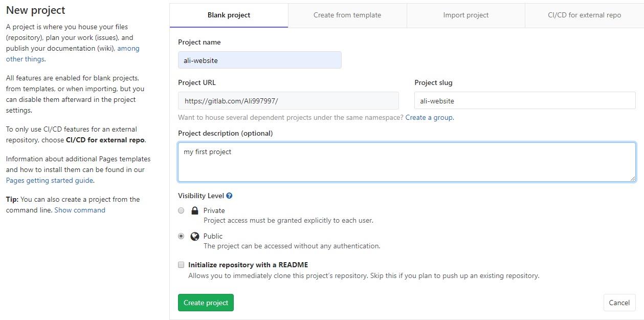
Task: Click the Visibility Level help question-mark icon
Action: 229,196
